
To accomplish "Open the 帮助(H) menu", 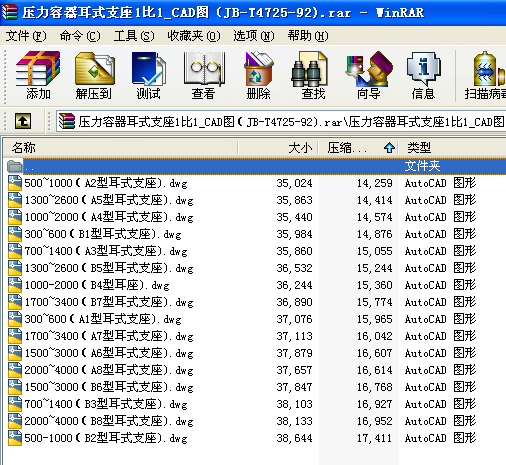I will [x=308, y=36].
